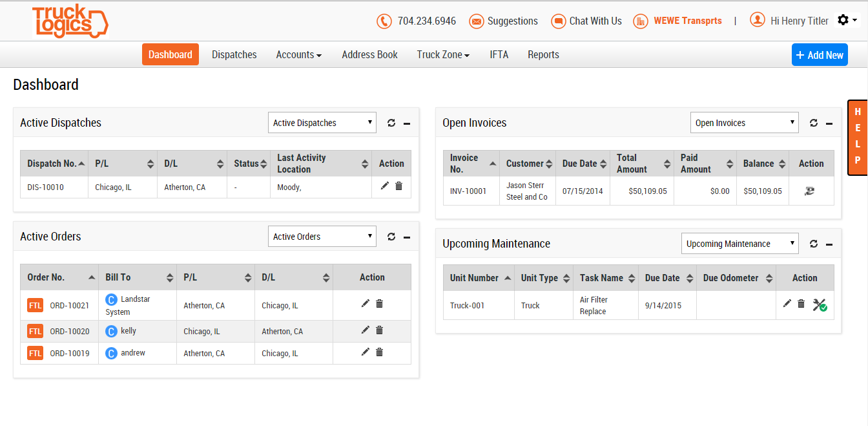The width and height of the screenshot is (868, 426).
Task: Open the Suggestions link
Action: coord(504,21)
